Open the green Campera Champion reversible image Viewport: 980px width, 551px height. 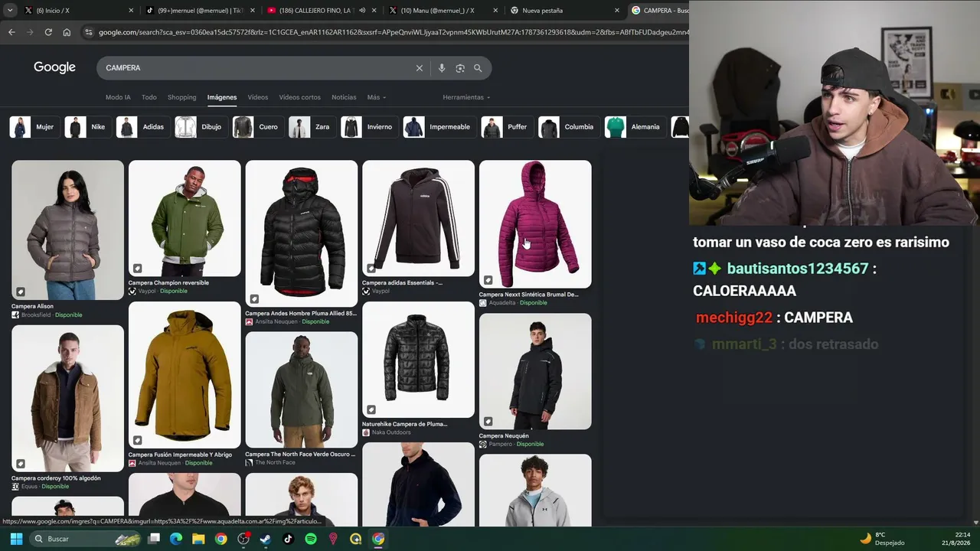click(x=185, y=218)
